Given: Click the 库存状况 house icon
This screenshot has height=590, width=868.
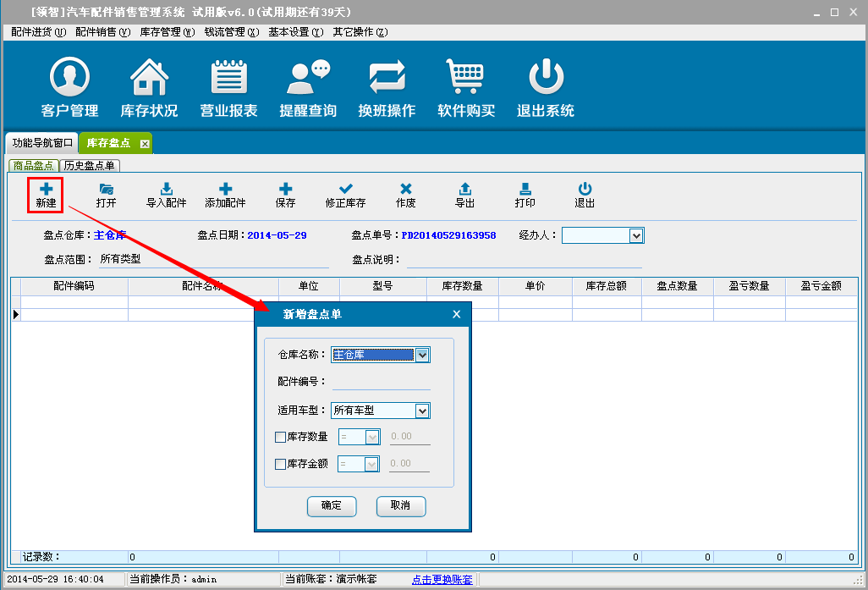Looking at the screenshot, I should pos(149,78).
